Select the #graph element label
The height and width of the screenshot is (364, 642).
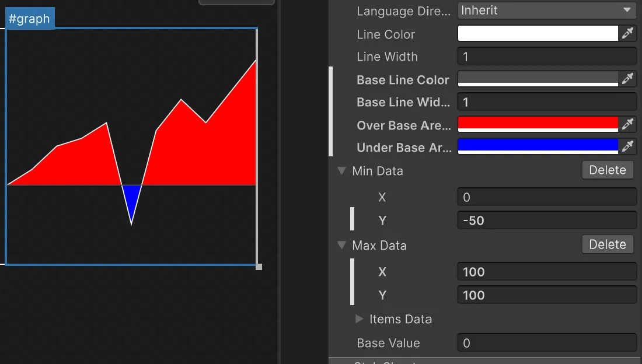tap(30, 19)
